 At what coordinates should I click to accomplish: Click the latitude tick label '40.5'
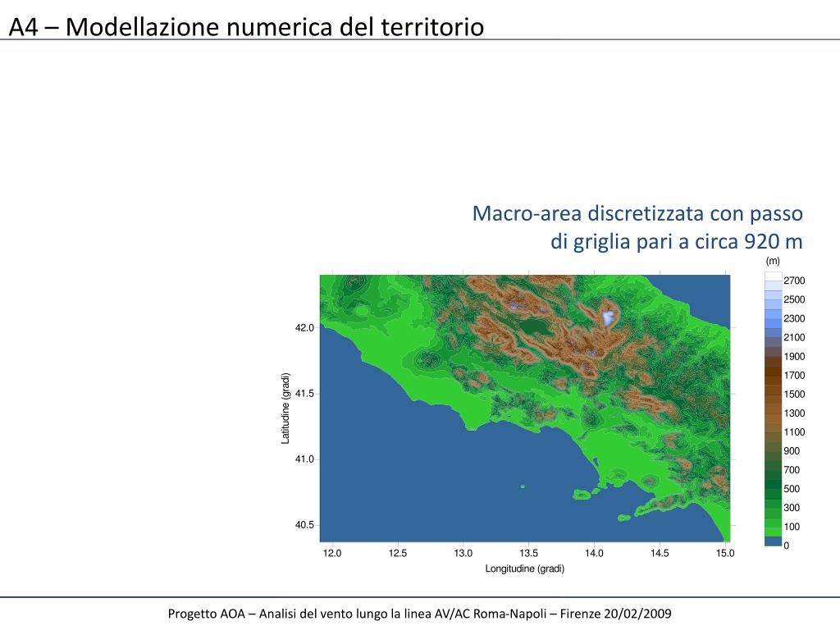304,525
